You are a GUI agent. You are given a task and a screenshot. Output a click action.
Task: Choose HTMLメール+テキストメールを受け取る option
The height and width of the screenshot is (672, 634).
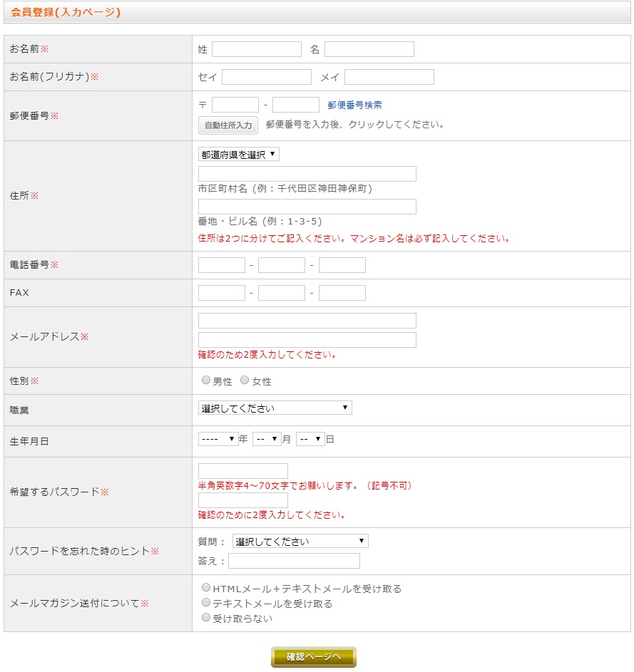[206, 588]
